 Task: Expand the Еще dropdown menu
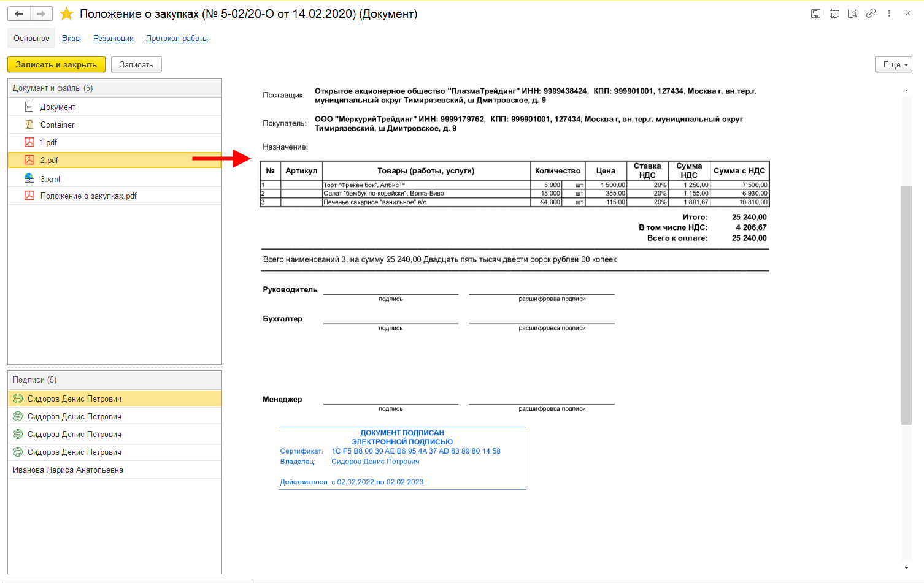[893, 64]
